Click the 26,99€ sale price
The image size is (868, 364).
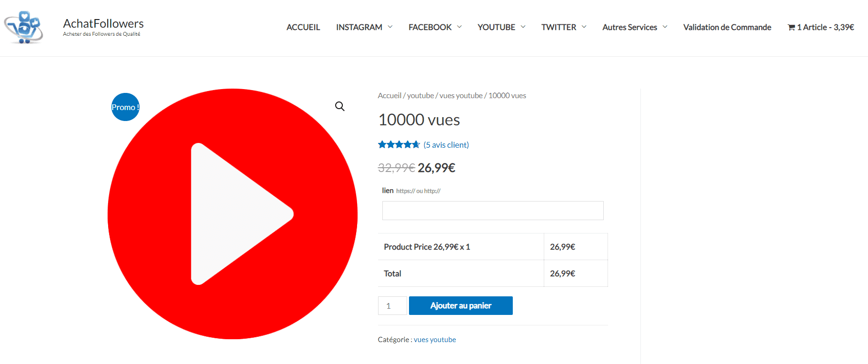[x=437, y=168]
